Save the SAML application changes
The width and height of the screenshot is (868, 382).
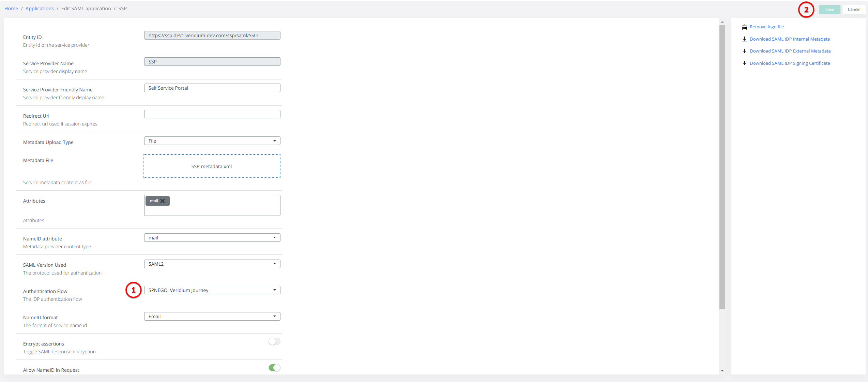pos(829,9)
